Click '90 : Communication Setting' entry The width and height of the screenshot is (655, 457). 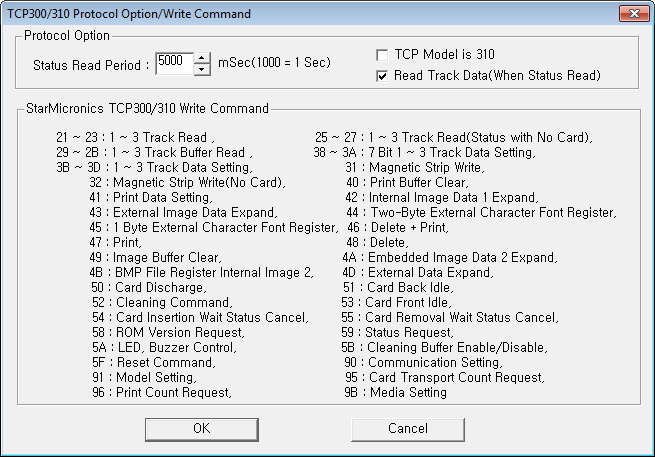tap(424, 363)
